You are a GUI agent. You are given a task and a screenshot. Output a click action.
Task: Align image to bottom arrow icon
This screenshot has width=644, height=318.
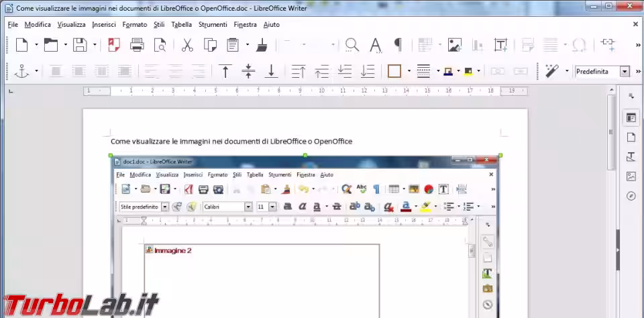[271, 71]
